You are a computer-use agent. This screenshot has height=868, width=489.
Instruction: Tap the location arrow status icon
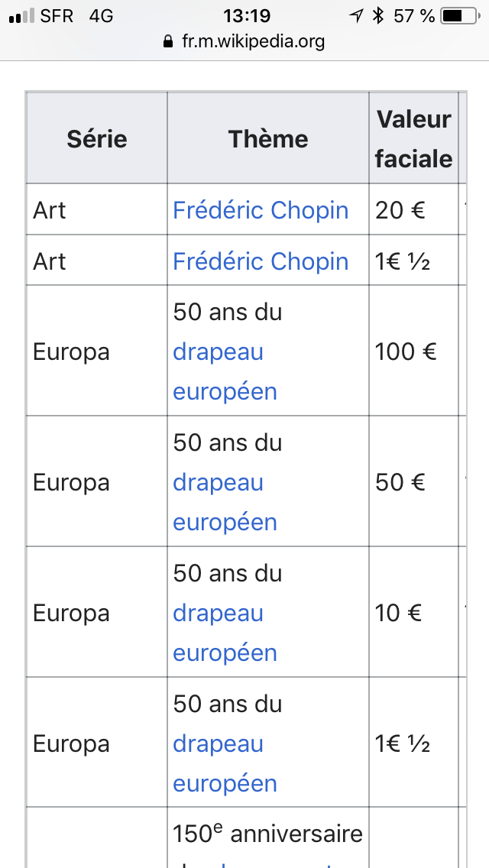coord(356,16)
